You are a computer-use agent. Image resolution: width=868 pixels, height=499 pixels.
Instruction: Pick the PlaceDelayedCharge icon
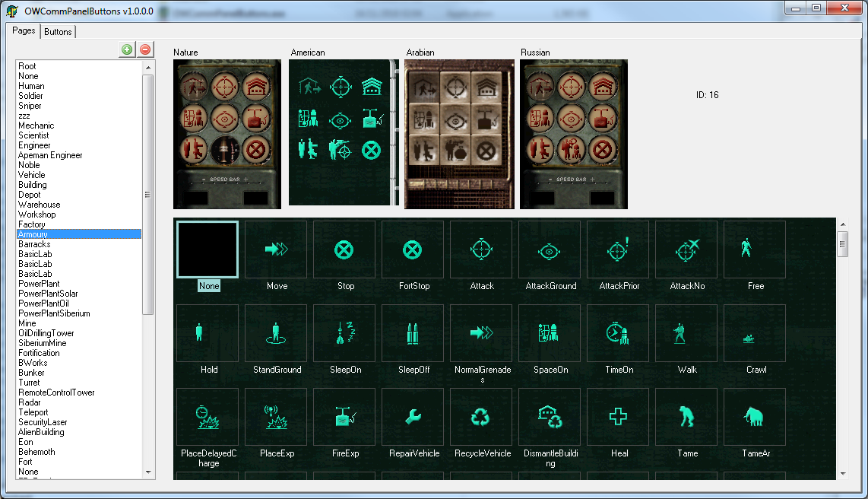tap(207, 417)
